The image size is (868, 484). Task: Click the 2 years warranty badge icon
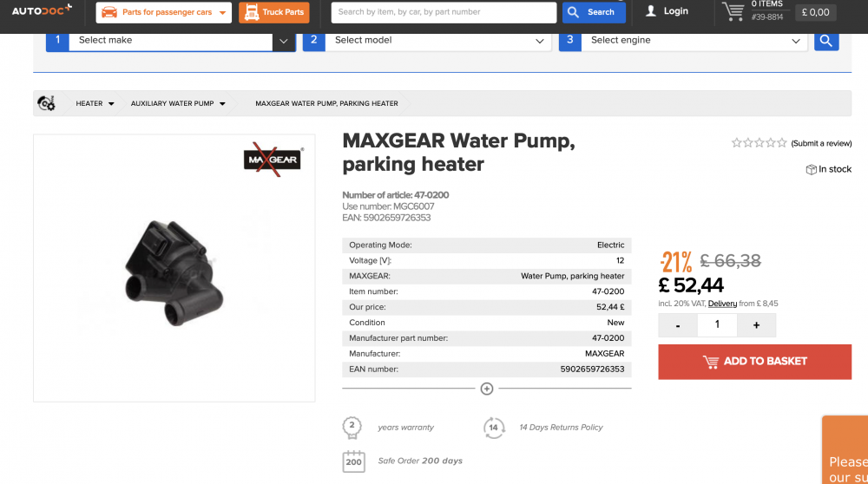pos(352,428)
